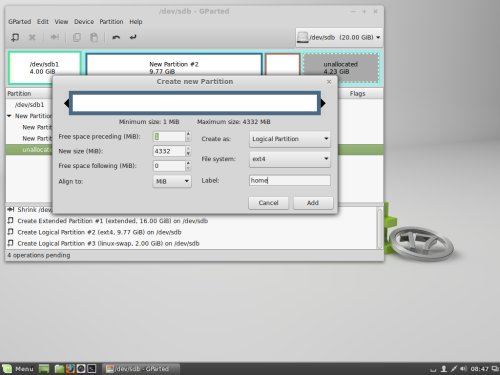Open the Partition menu
The image size is (500, 375).
pos(111,22)
